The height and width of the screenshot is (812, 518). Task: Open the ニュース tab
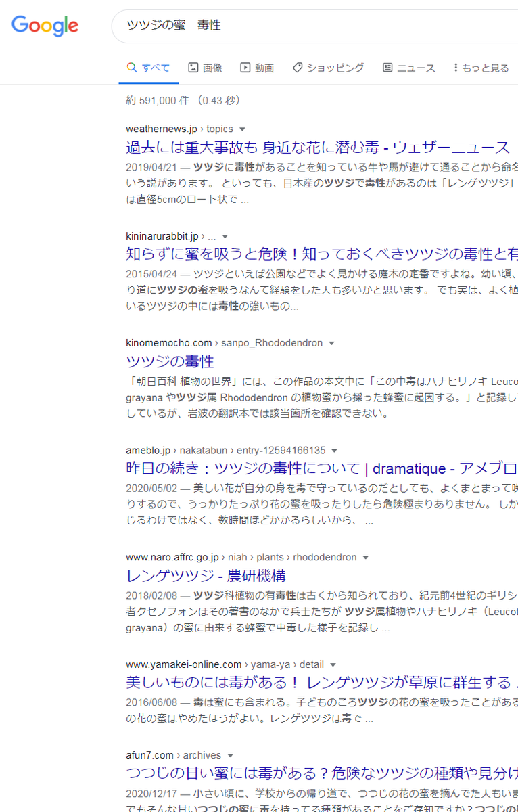click(408, 68)
